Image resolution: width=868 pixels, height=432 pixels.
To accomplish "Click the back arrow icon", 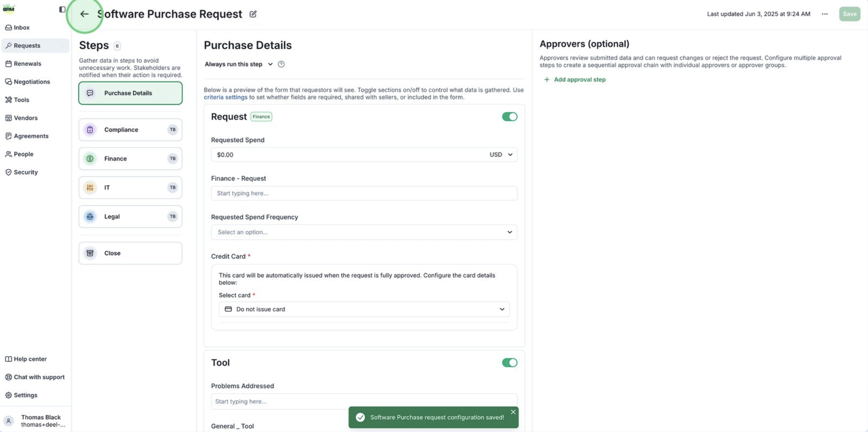I will tap(84, 14).
